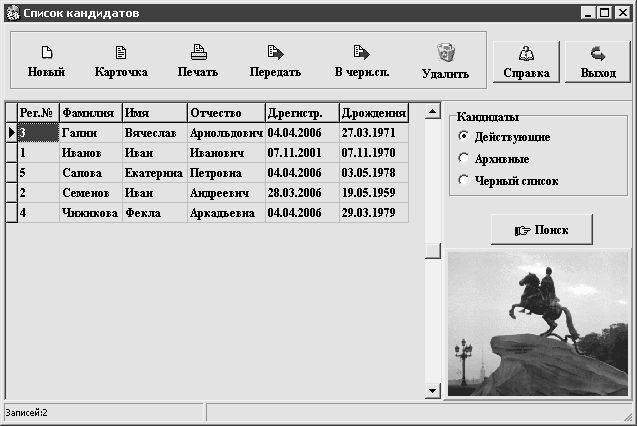
Task: Click the Удалить trash bin icon
Action: 446,52
